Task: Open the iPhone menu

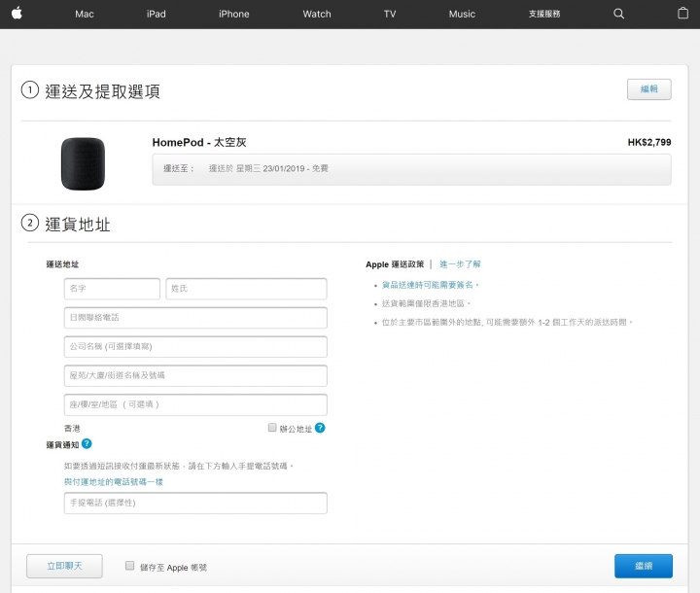Action: coord(234,14)
